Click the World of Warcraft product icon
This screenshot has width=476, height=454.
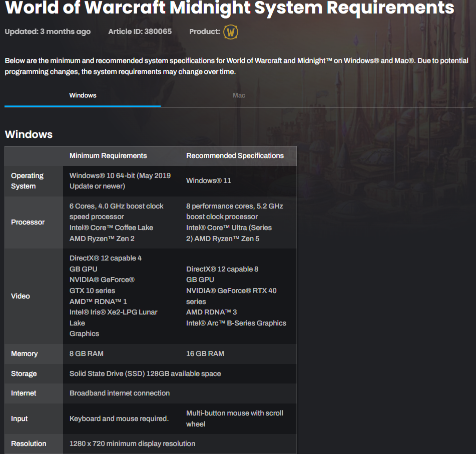point(231,32)
